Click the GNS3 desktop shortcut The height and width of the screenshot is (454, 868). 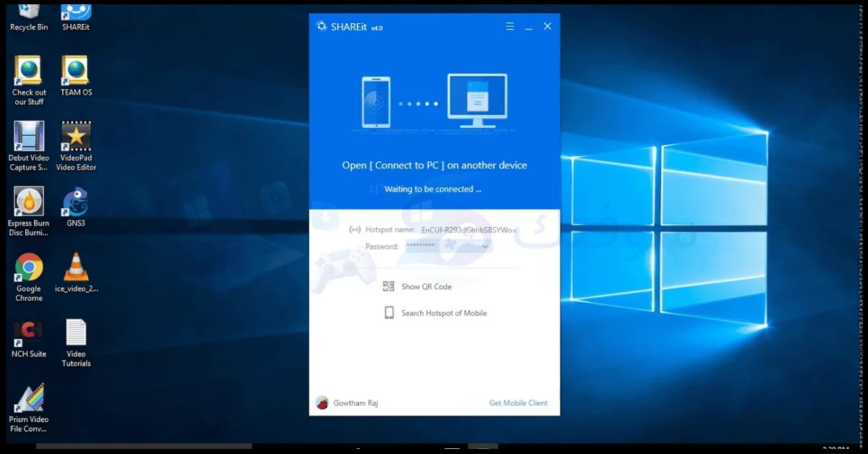click(76, 207)
